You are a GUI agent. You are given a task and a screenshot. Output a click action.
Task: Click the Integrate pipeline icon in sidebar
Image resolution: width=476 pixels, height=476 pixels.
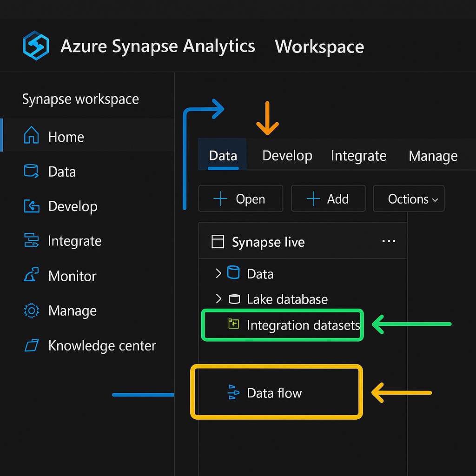pyautogui.click(x=31, y=240)
